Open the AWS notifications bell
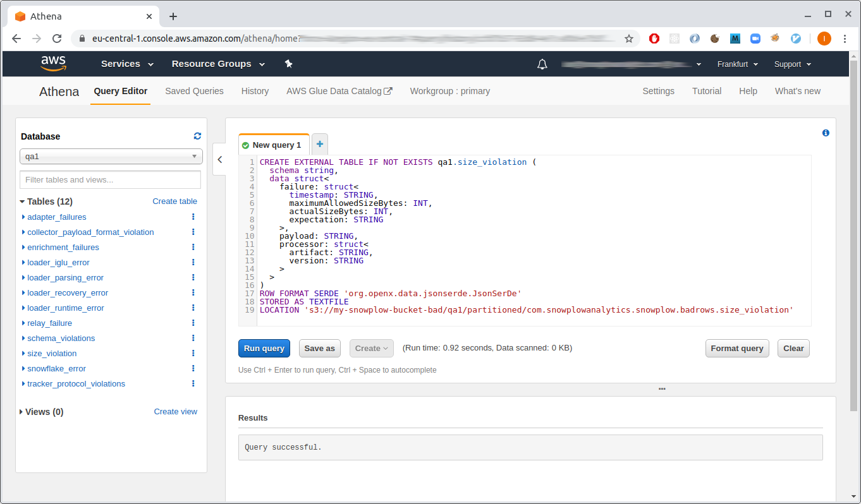 coord(542,64)
